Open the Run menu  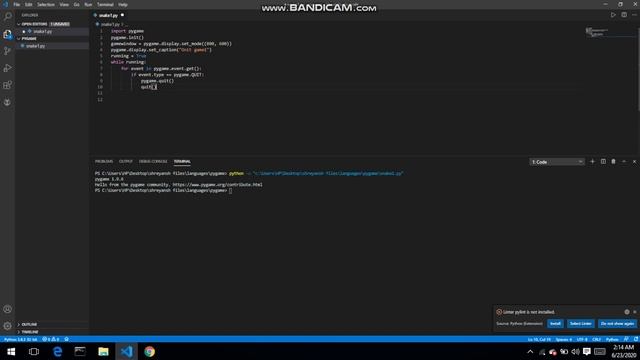coord(88,4)
